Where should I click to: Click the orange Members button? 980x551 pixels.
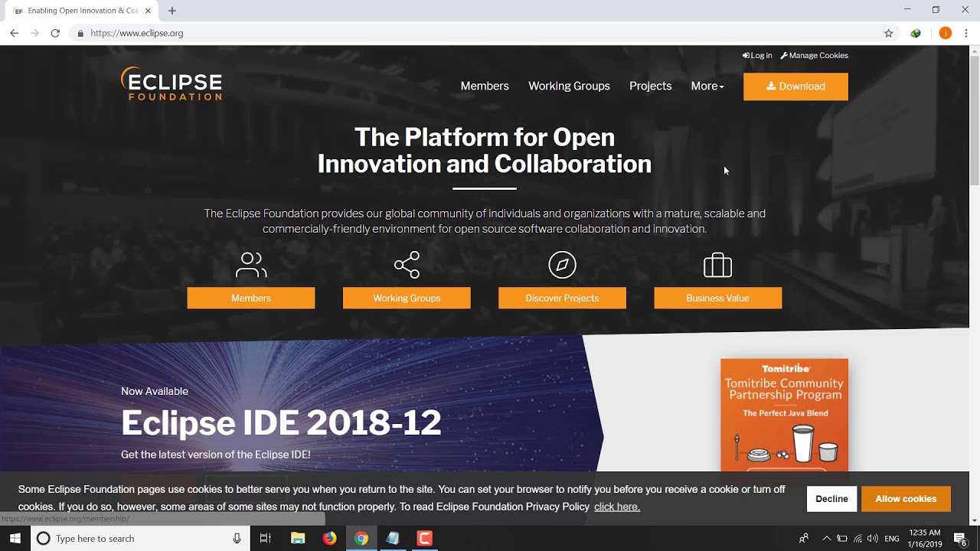[x=251, y=298]
